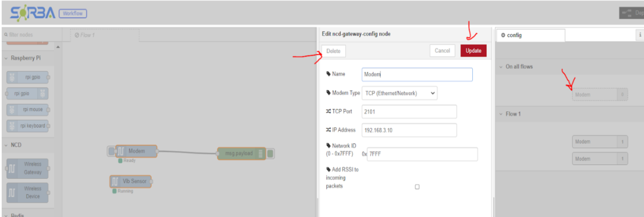The image size is (644, 217).
Task: Delete the ncd-gateway-config node
Action: tap(333, 51)
